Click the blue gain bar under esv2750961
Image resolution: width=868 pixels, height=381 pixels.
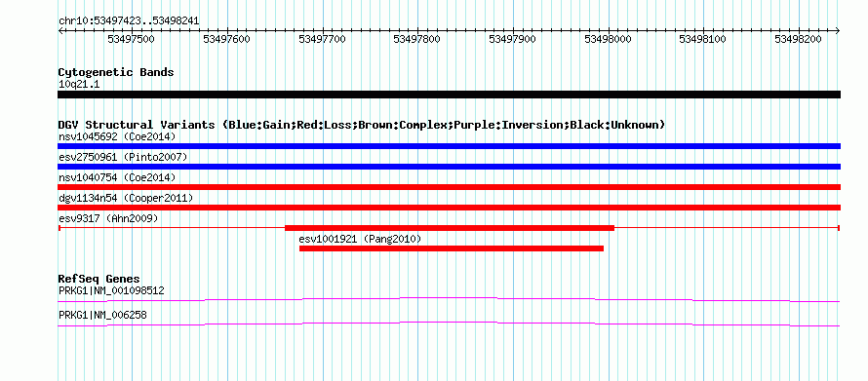pyautogui.click(x=449, y=167)
